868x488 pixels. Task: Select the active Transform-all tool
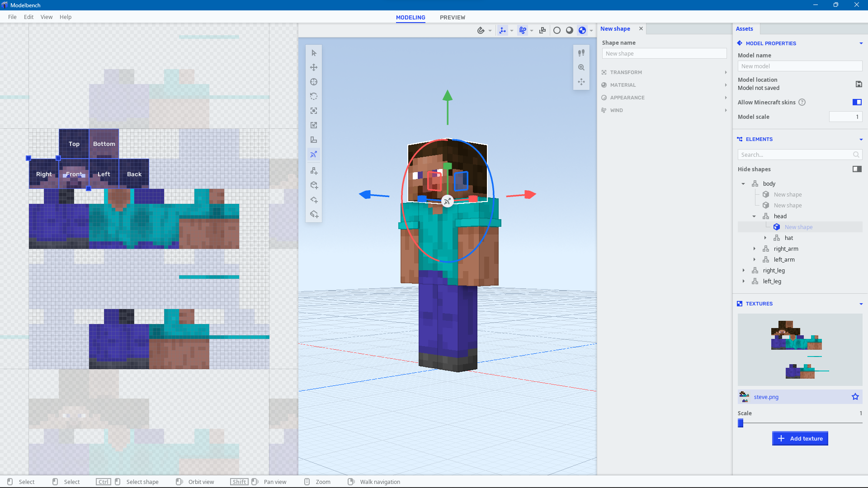point(314,154)
